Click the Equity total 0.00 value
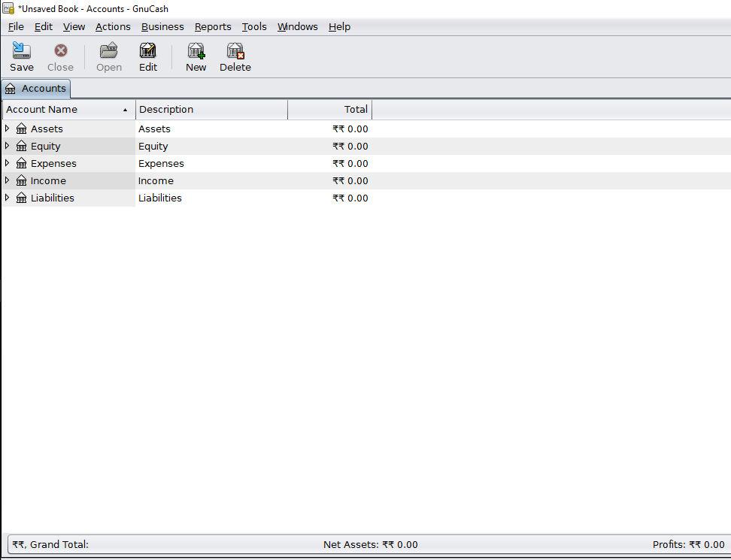 tap(350, 146)
